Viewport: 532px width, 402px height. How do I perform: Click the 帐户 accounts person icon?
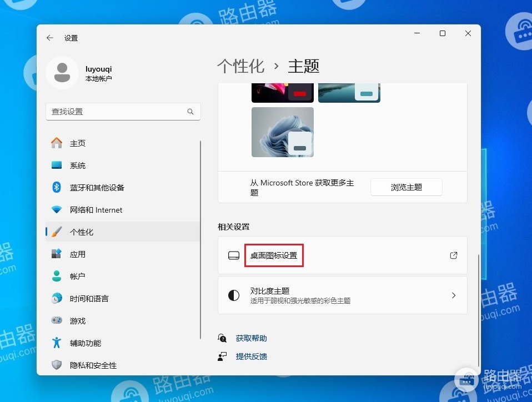(x=57, y=276)
